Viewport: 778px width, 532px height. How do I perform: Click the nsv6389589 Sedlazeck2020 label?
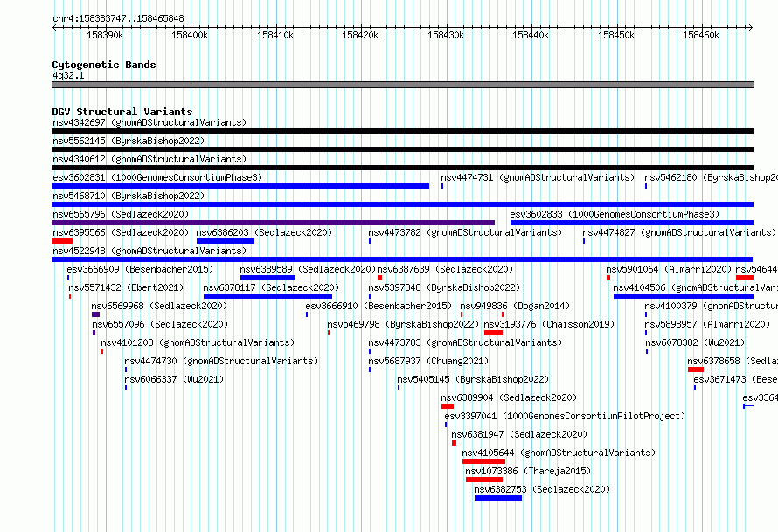(x=308, y=269)
